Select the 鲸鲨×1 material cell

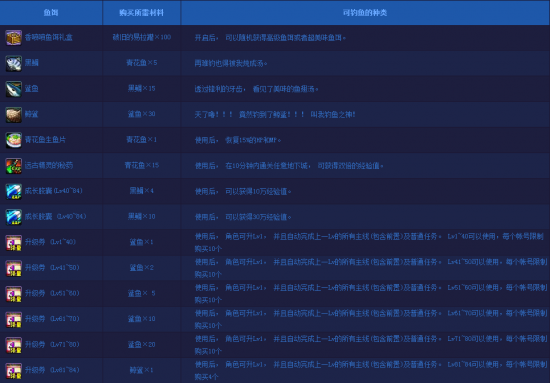(142, 370)
